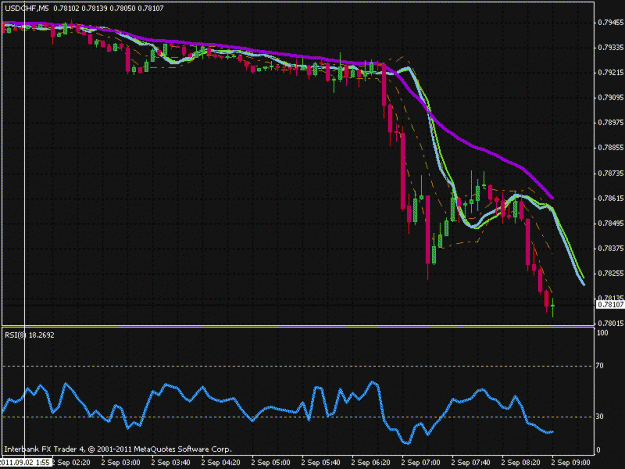Click the 2 Sep 05:40 time label
The width and height of the screenshot is (625, 469).
click(321, 463)
